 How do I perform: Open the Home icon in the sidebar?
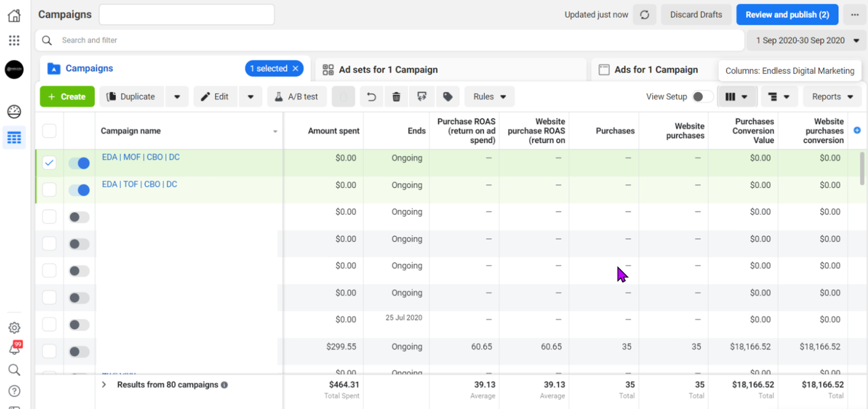[14, 16]
